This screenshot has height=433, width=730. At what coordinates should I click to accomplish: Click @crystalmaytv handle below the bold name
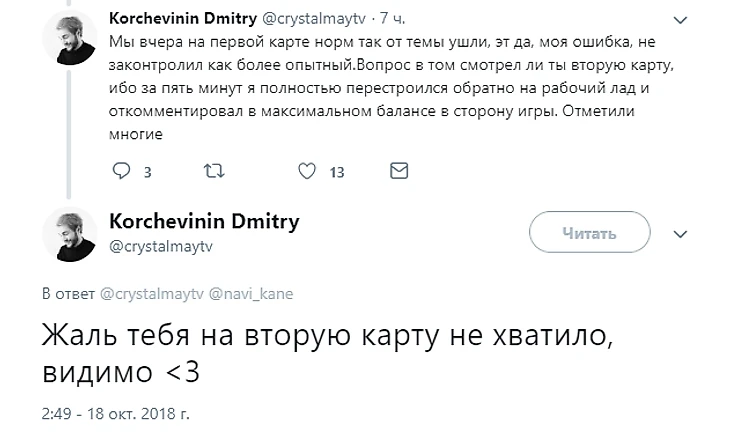(153, 245)
